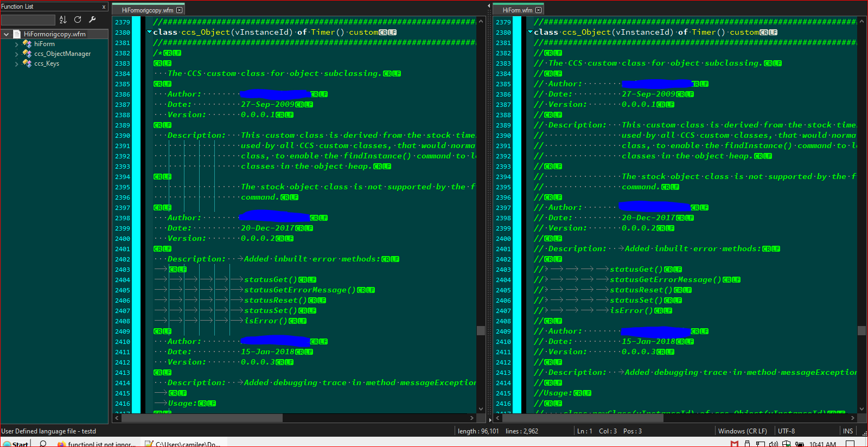Click scroll-up arrow in left editor
This screenshot has height=447, width=868.
pyautogui.click(x=481, y=21)
